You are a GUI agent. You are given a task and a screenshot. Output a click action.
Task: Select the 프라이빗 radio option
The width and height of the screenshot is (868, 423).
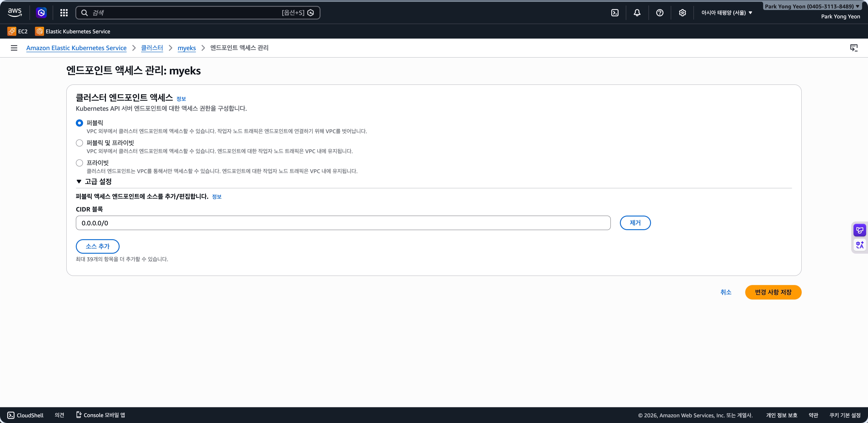(x=79, y=163)
